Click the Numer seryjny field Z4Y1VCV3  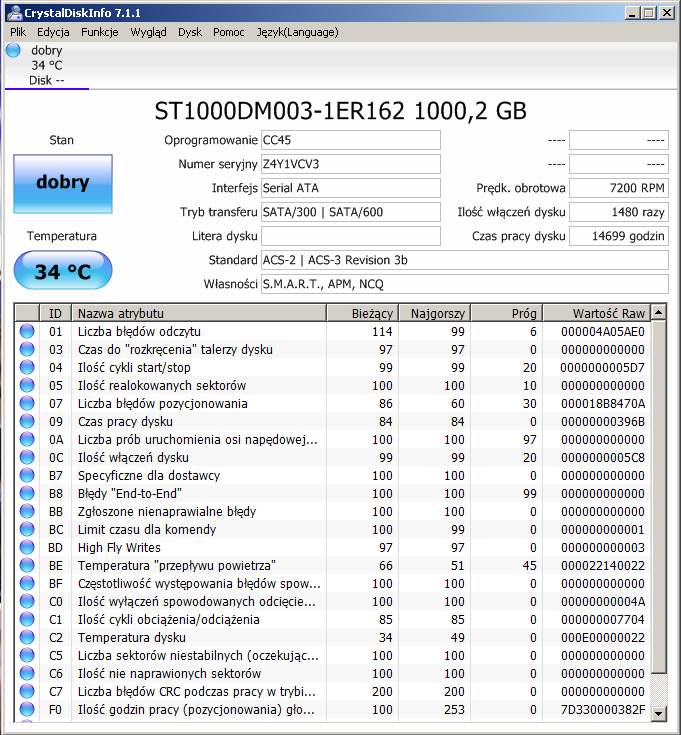351,164
